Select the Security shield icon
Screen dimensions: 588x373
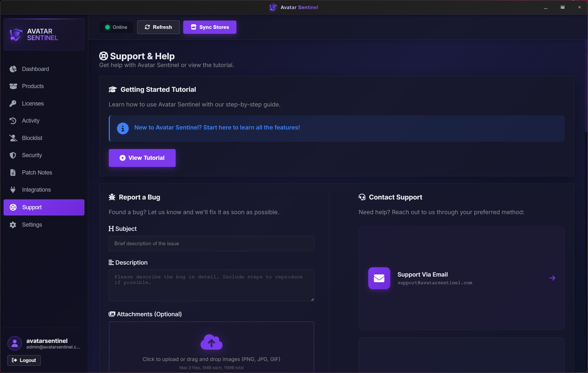[13, 155]
